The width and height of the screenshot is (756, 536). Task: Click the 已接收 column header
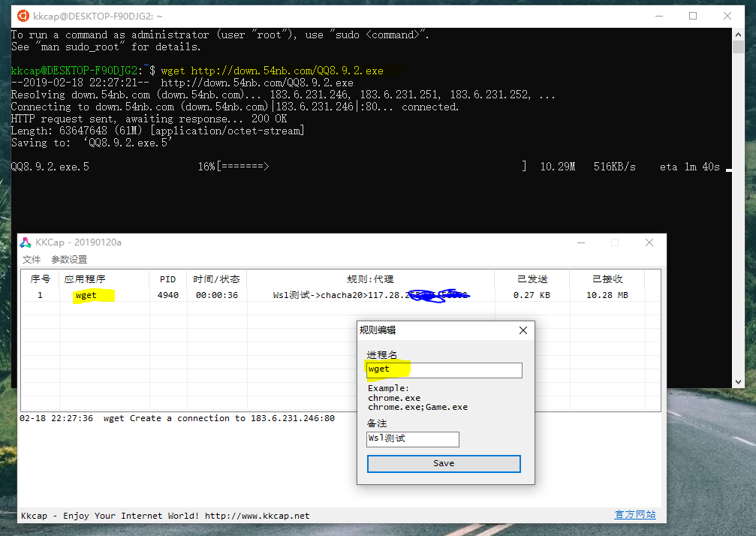pyautogui.click(x=607, y=279)
